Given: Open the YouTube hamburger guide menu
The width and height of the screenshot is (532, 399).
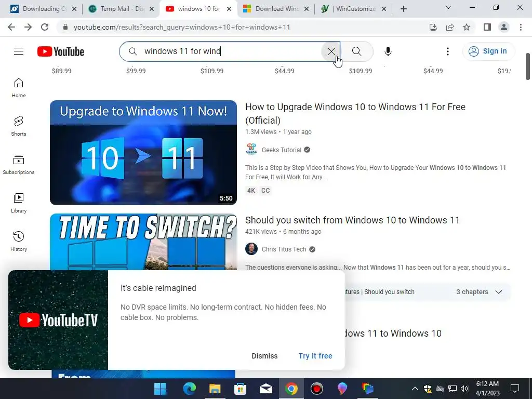Looking at the screenshot, I should tap(19, 51).
